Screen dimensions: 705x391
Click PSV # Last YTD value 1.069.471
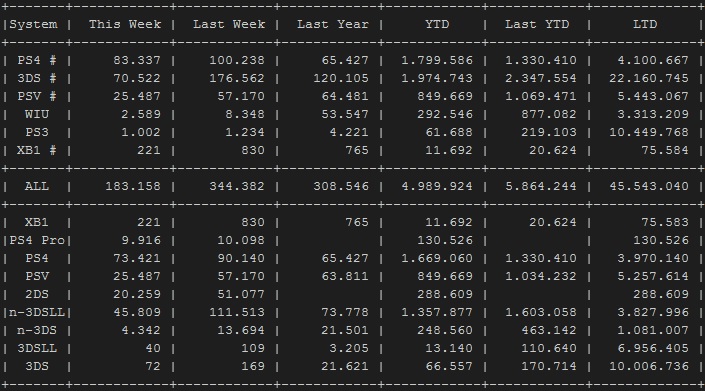(541, 96)
